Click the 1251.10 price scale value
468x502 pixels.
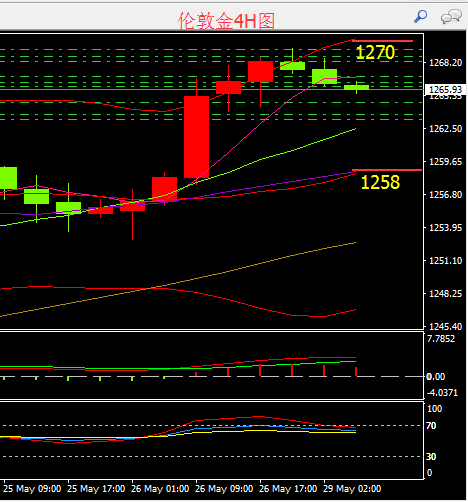pos(445,260)
